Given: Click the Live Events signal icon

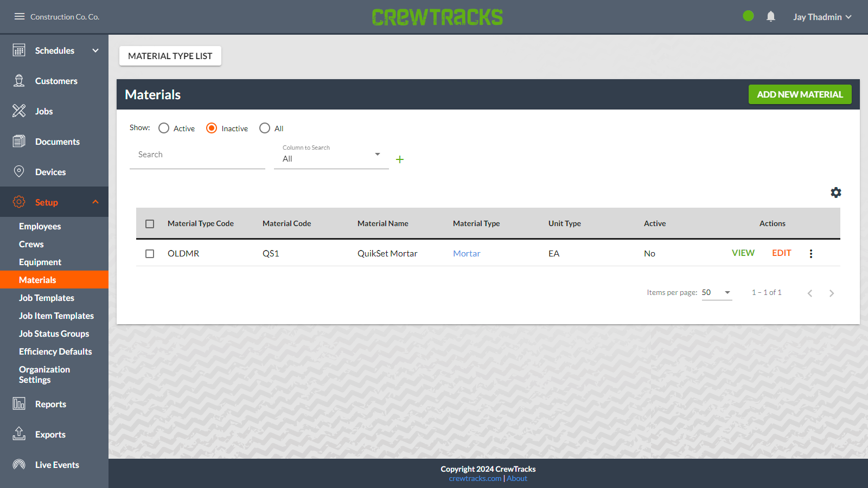Looking at the screenshot, I should point(19,465).
